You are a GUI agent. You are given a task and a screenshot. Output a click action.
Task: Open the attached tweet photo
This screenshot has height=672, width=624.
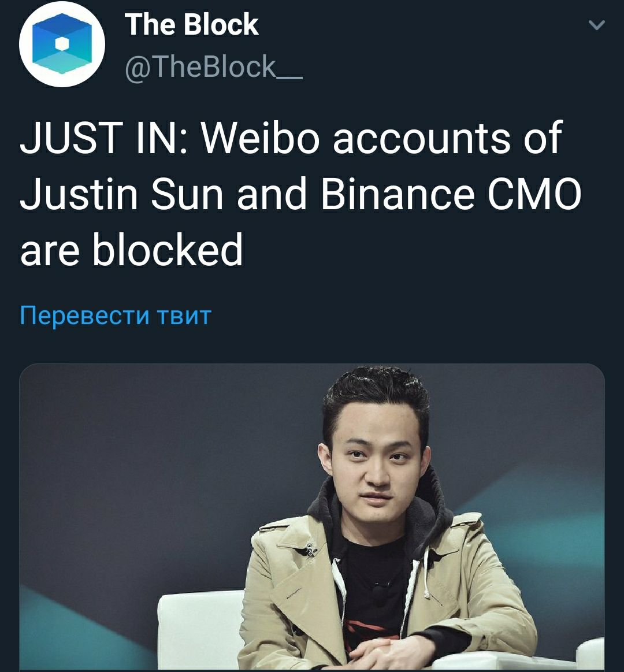pyautogui.click(x=312, y=517)
